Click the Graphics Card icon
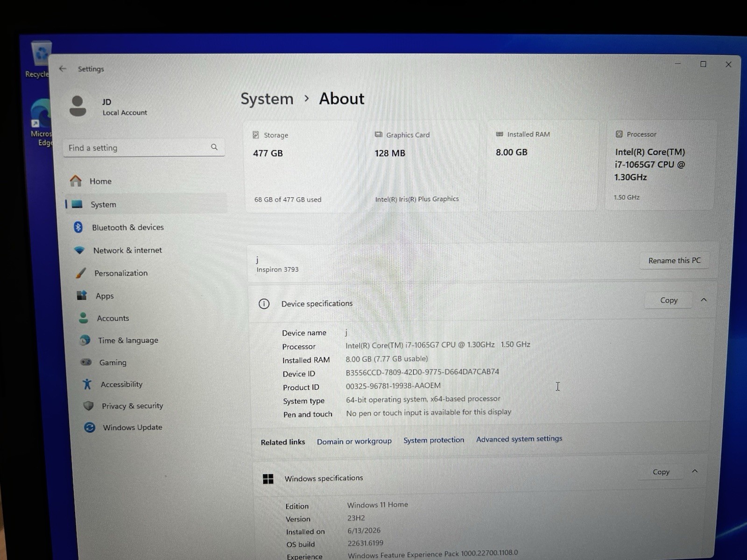747x560 pixels. (x=378, y=134)
